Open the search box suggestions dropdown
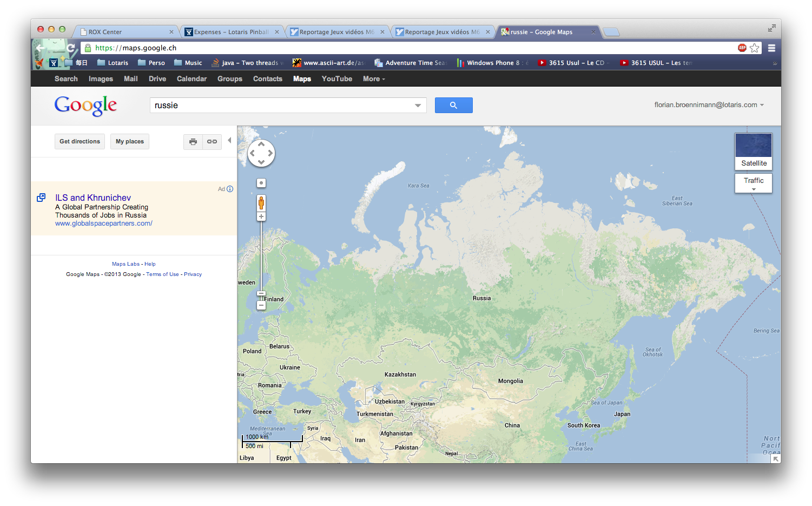812x506 pixels. (418, 106)
